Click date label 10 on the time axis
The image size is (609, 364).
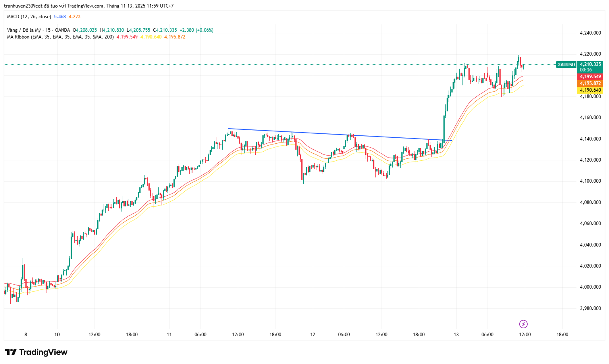click(57, 335)
